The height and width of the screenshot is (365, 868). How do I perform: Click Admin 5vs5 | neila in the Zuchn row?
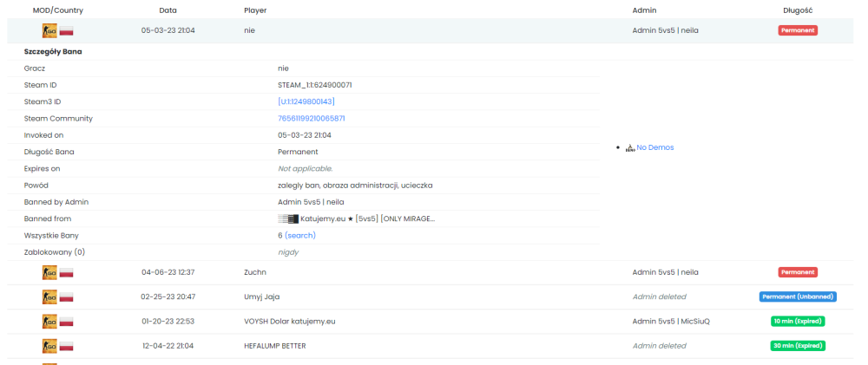666,272
